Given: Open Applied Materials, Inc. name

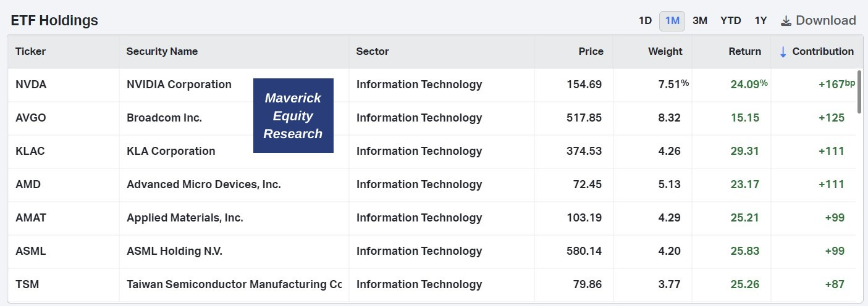Looking at the screenshot, I should point(185,218).
